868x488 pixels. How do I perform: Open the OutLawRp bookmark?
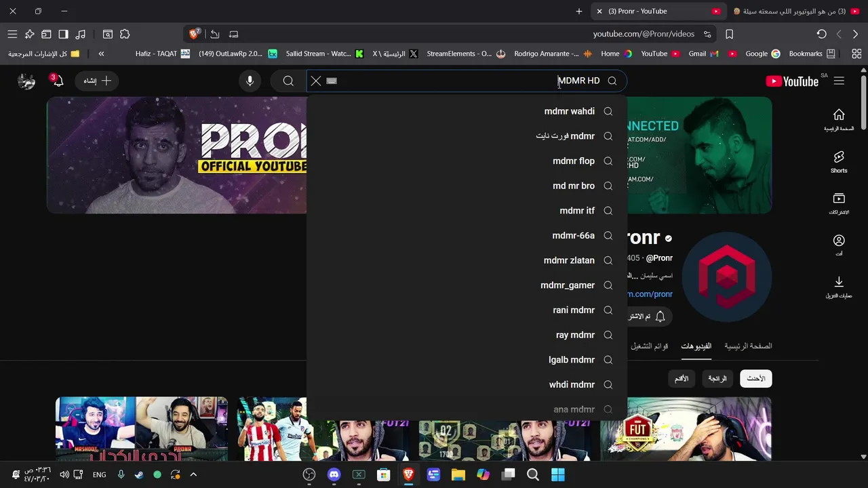coord(237,54)
